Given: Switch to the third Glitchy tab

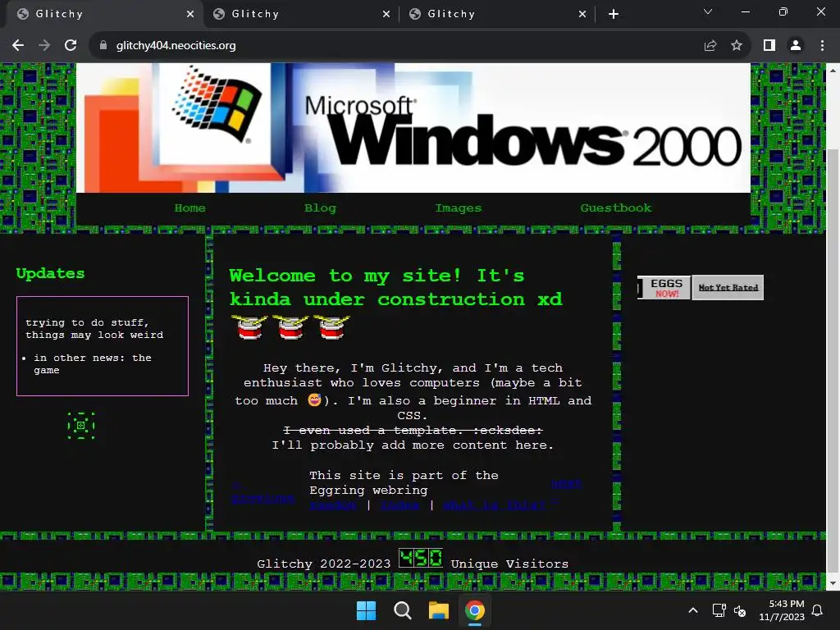Looking at the screenshot, I should pyautogui.click(x=496, y=14).
